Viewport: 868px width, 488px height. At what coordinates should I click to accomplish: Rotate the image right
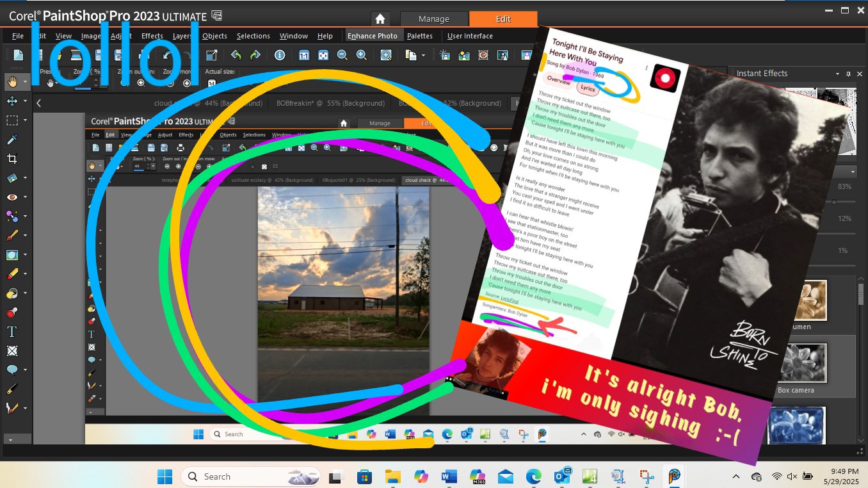(x=255, y=55)
